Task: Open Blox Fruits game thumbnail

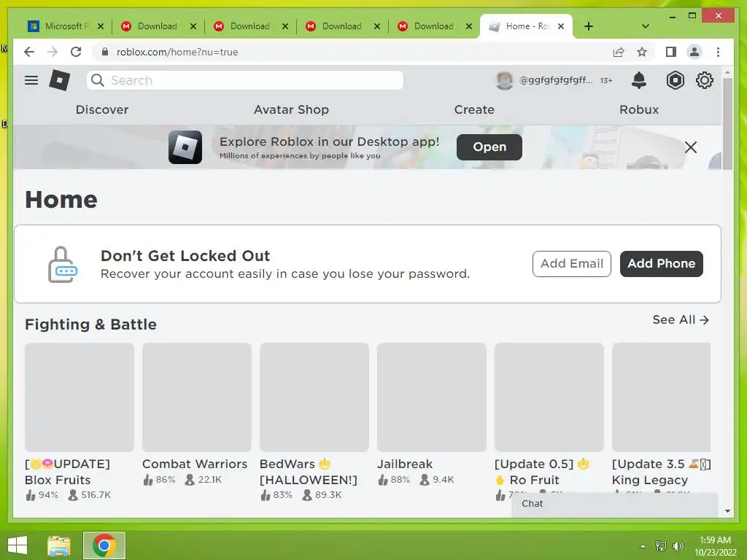Action: point(80,397)
